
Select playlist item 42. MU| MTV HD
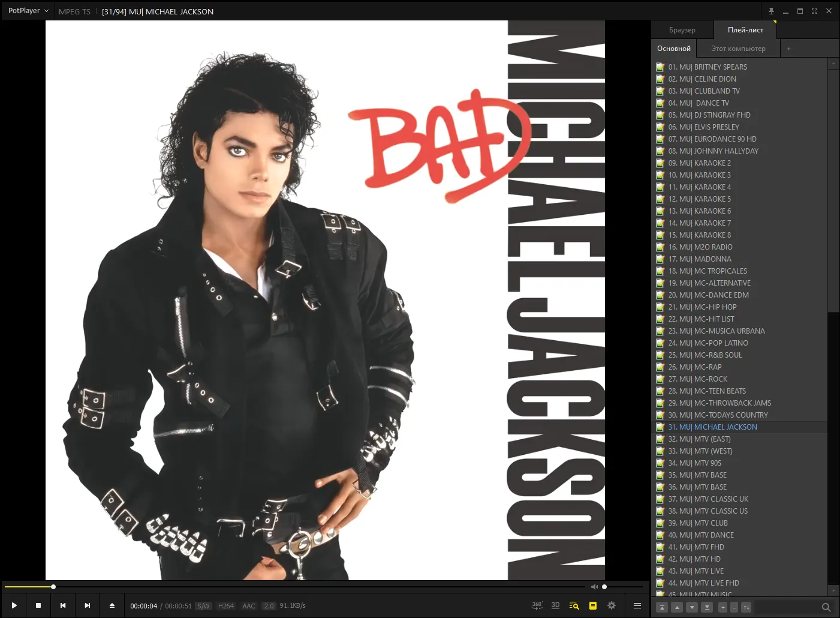pyautogui.click(x=739, y=559)
